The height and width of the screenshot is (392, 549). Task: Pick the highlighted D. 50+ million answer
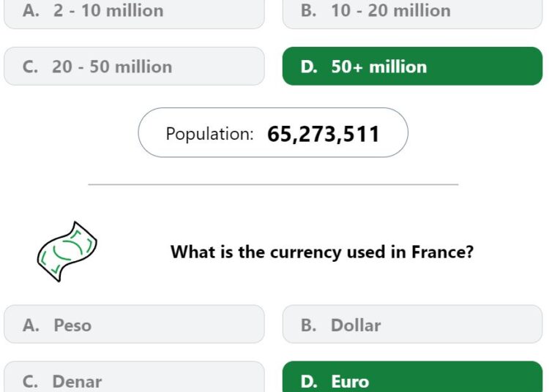(412, 66)
